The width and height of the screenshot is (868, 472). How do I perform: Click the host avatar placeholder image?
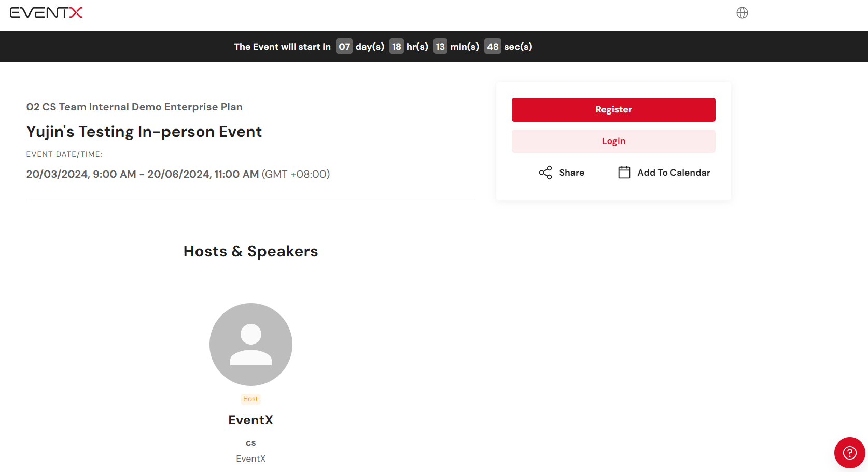pos(251,345)
